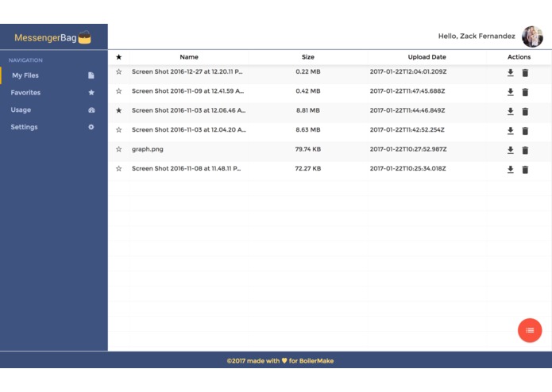Open Settings from the navigation
The width and height of the screenshot is (552, 392).
[54, 127]
